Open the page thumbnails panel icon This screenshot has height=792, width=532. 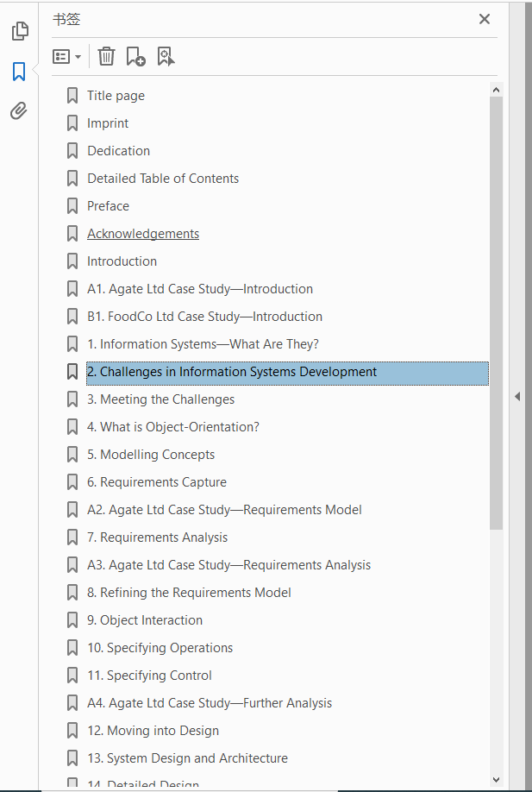click(x=19, y=31)
